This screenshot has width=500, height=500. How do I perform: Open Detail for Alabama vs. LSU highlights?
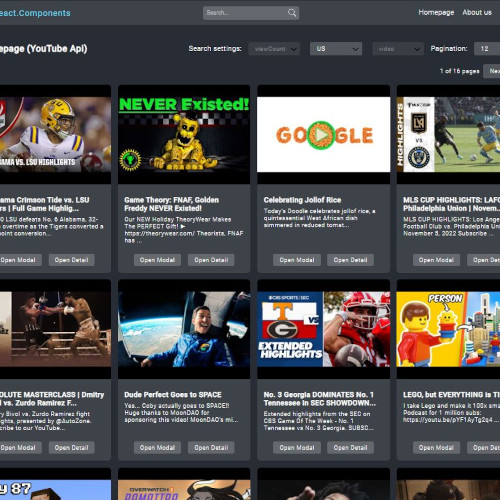click(72, 260)
